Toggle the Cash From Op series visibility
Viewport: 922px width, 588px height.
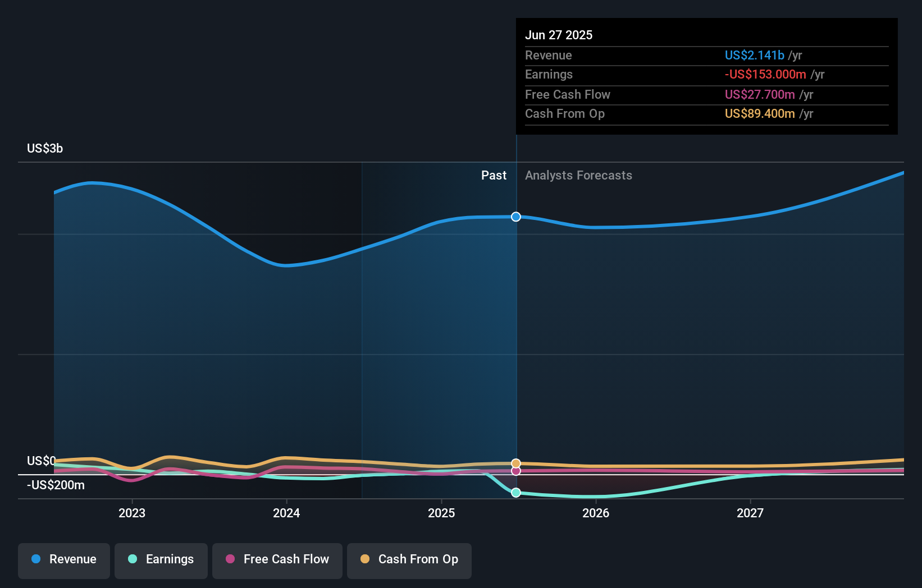click(x=409, y=559)
